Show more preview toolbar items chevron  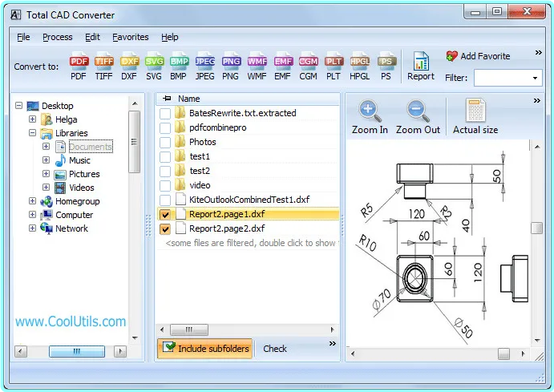click(536, 101)
